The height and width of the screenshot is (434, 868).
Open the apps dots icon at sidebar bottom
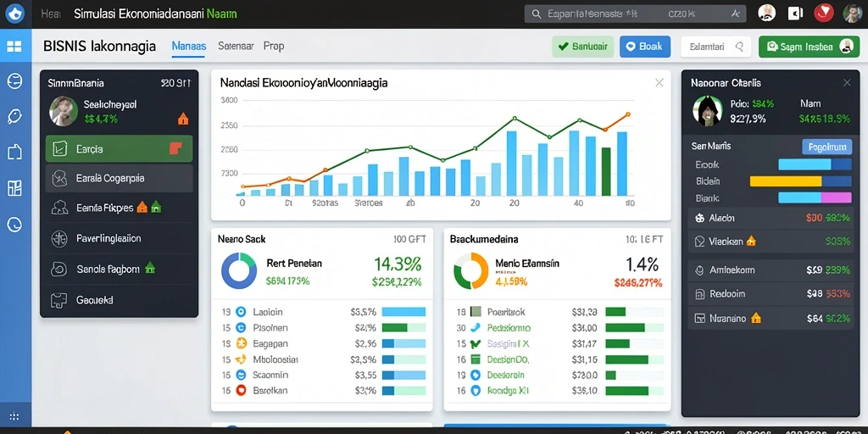[14, 417]
